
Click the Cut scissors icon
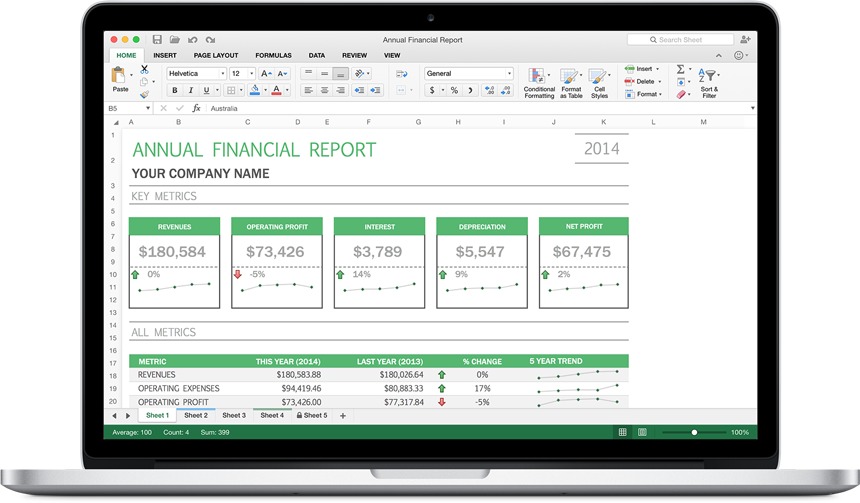coord(144,69)
